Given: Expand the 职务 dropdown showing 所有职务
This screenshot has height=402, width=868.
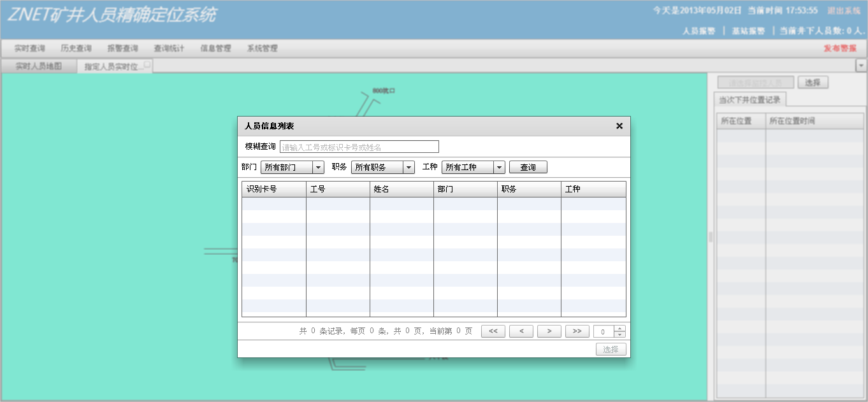Looking at the screenshot, I should 409,167.
